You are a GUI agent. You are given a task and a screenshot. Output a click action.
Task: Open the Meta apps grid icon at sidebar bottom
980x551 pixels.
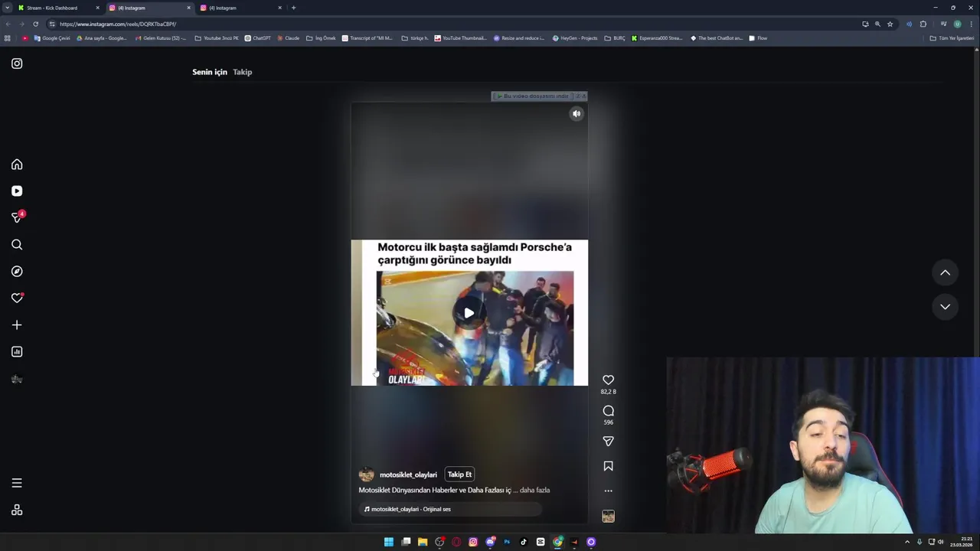tap(17, 510)
